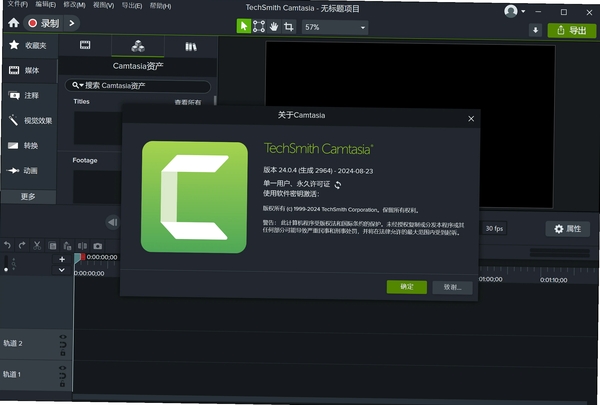
Task: Toggle visibility eye of 轨道 2
Action: [x=63, y=337]
